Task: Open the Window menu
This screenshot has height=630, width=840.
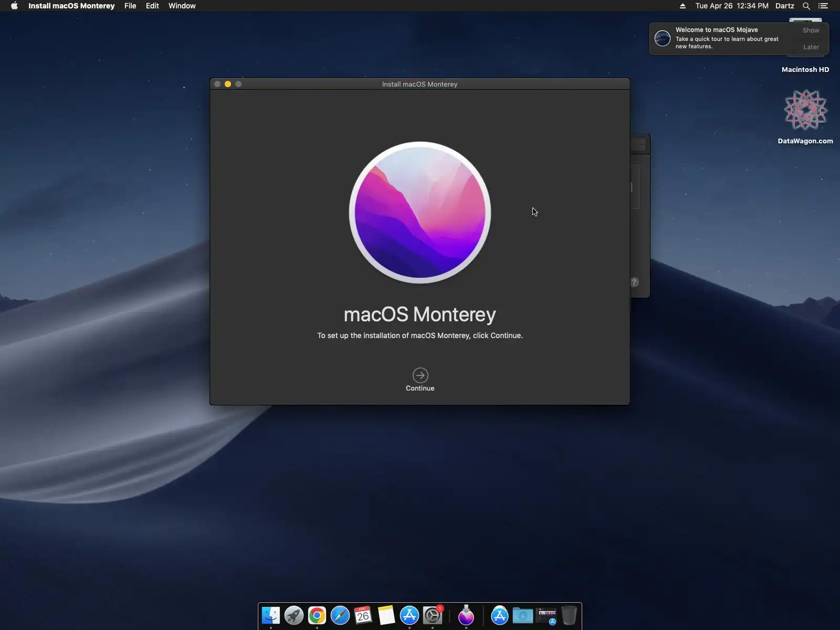Action: [x=182, y=6]
